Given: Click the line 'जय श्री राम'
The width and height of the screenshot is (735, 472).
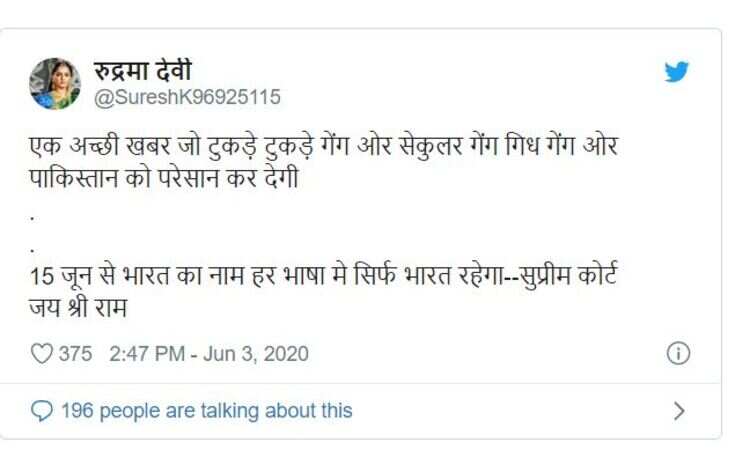Looking at the screenshot, I should [78, 308].
